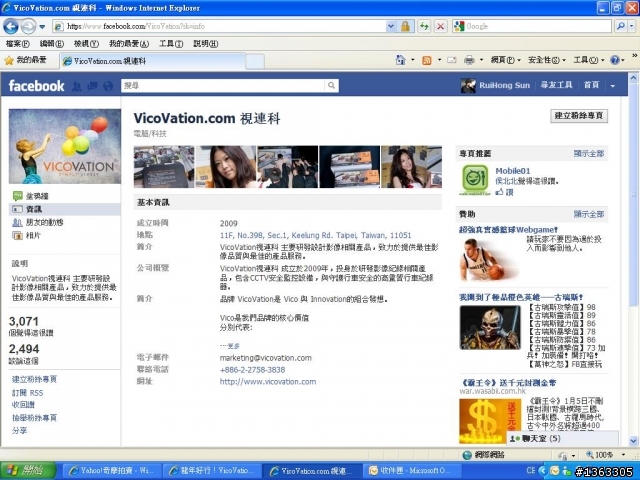Click the red Stop loading icon
Screen dimensions: 640x480
coord(440,27)
